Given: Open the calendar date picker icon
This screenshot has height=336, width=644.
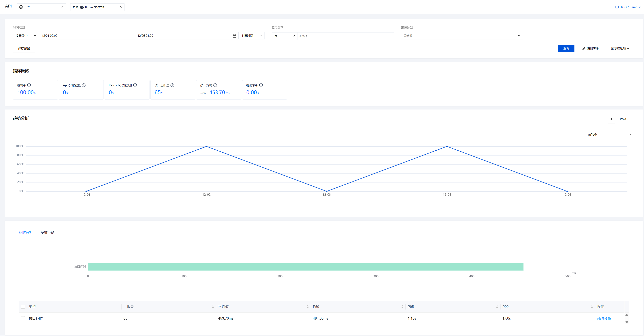Looking at the screenshot, I should 234,36.
